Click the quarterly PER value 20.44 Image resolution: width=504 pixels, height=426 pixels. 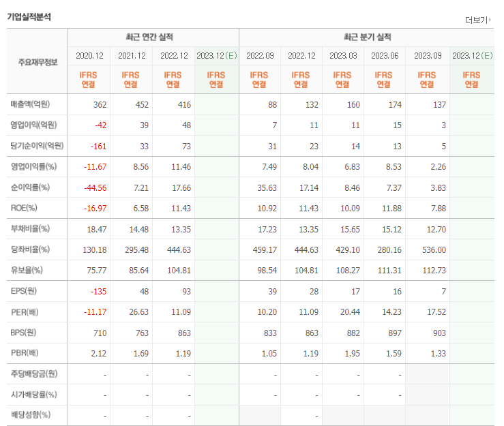point(350,312)
